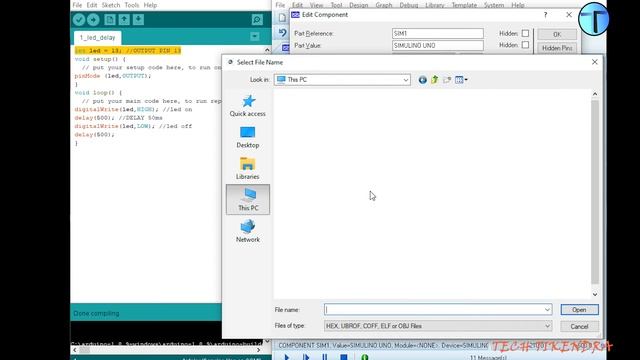Open the View menu icon dropdown
The height and width of the screenshot is (360, 640).
461,80
